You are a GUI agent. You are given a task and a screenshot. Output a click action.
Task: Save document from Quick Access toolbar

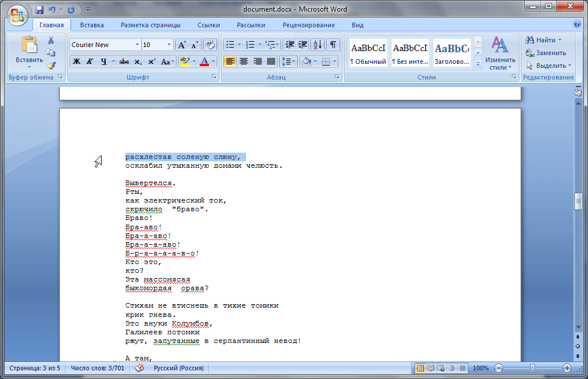click(x=39, y=10)
